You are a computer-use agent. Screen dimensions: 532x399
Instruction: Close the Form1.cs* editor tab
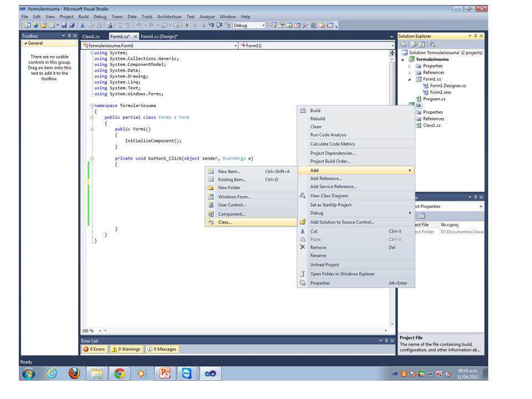click(135, 37)
